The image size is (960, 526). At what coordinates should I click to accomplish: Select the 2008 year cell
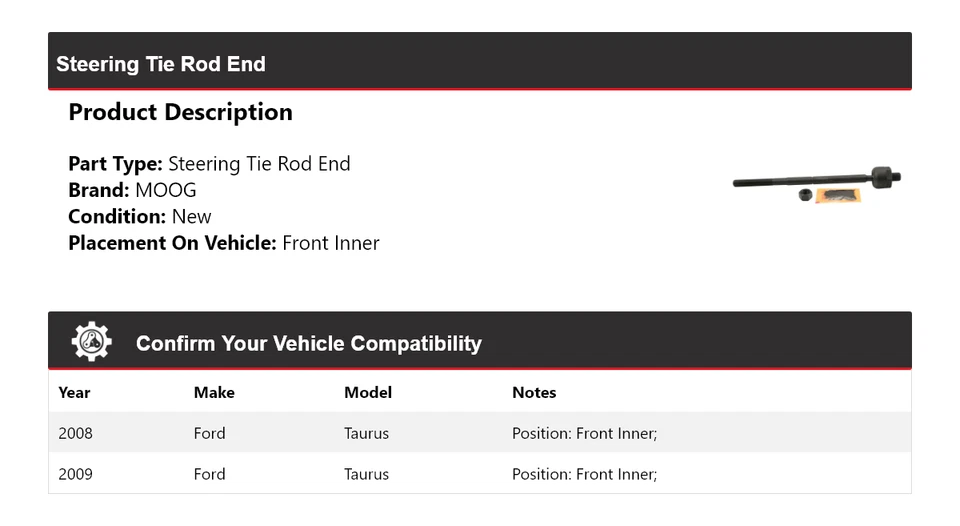[x=76, y=433]
